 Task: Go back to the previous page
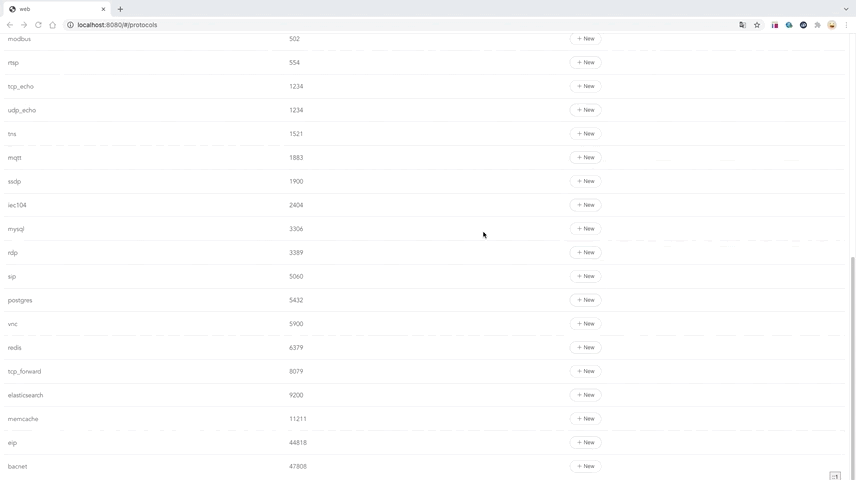(x=10, y=25)
